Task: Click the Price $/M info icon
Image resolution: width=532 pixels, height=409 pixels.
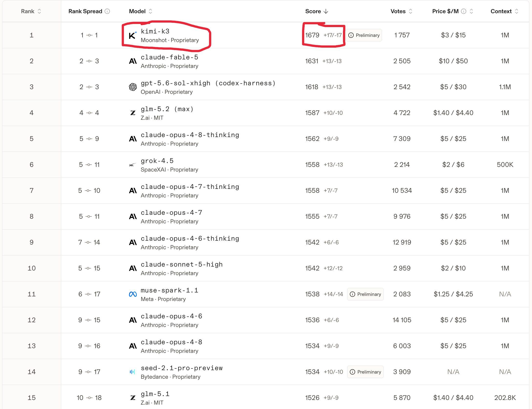Action: coord(464,11)
